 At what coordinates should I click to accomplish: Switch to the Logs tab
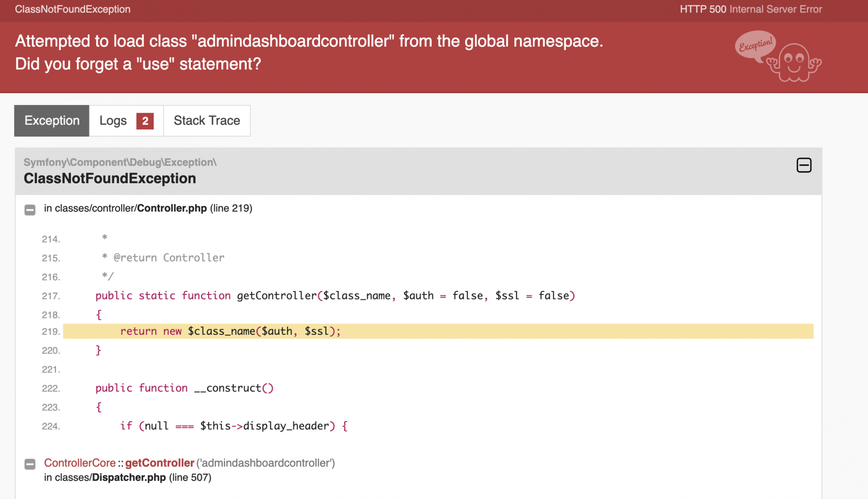click(x=113, y=121)
